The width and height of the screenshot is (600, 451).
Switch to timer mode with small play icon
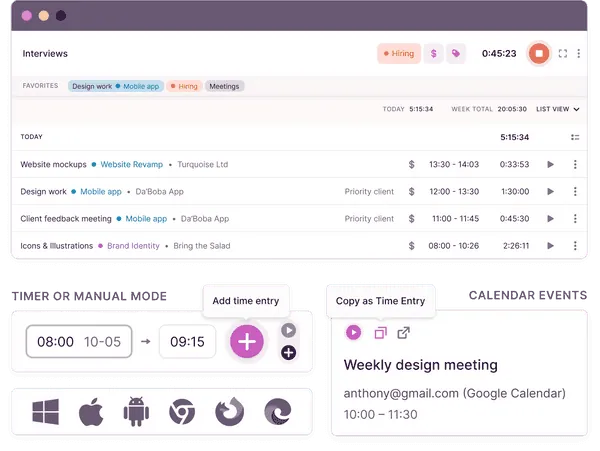click(289, 331)
